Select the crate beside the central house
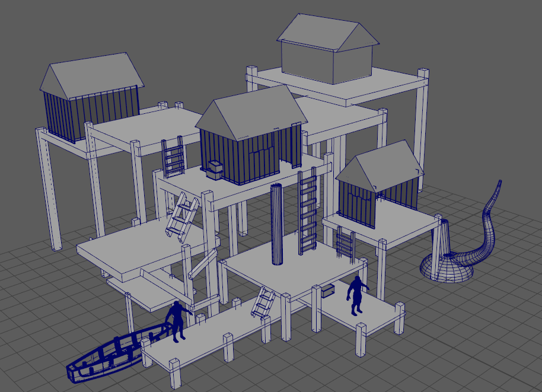This screenshot has height=392, width=542. pos(215,170)
